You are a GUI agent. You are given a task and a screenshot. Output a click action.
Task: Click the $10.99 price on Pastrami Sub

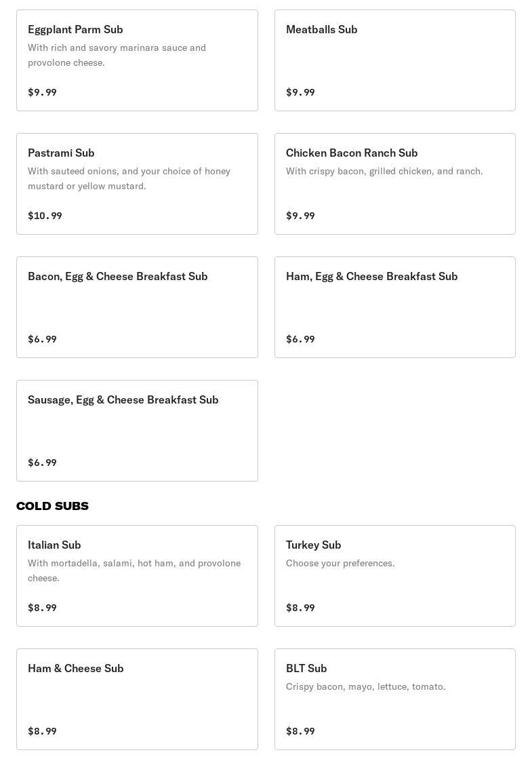pos(45,216)
